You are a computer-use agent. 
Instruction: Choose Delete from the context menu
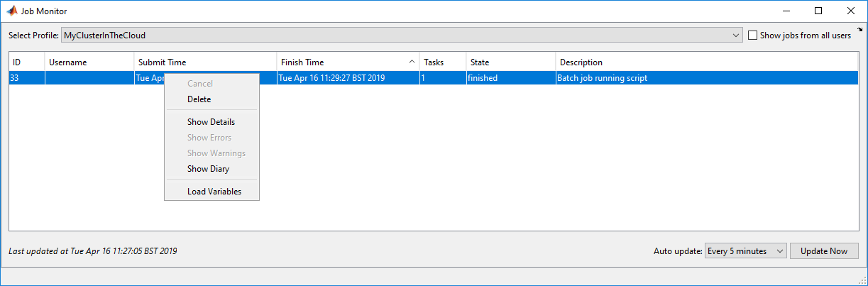(x=199, y=99)
